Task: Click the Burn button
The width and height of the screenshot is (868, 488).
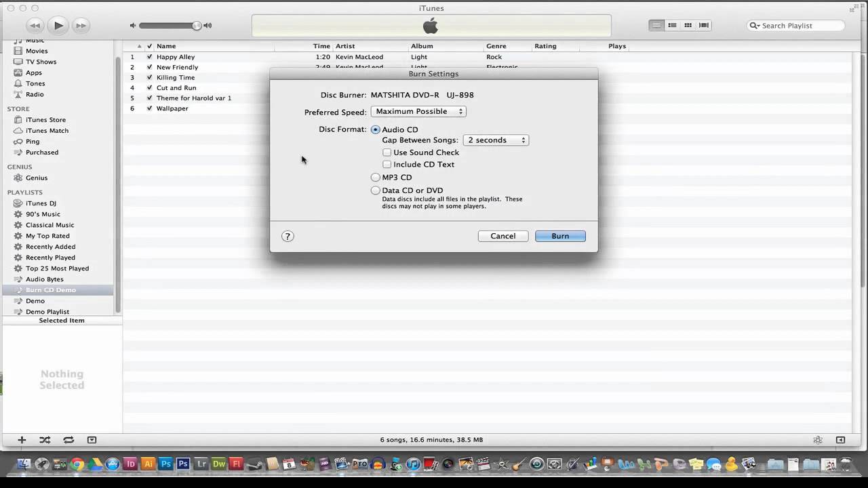Action: point(560,237)
